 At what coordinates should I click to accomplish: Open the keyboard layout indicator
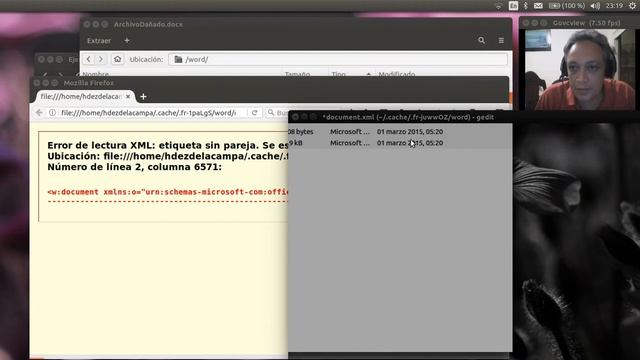(x=513, y=6)
